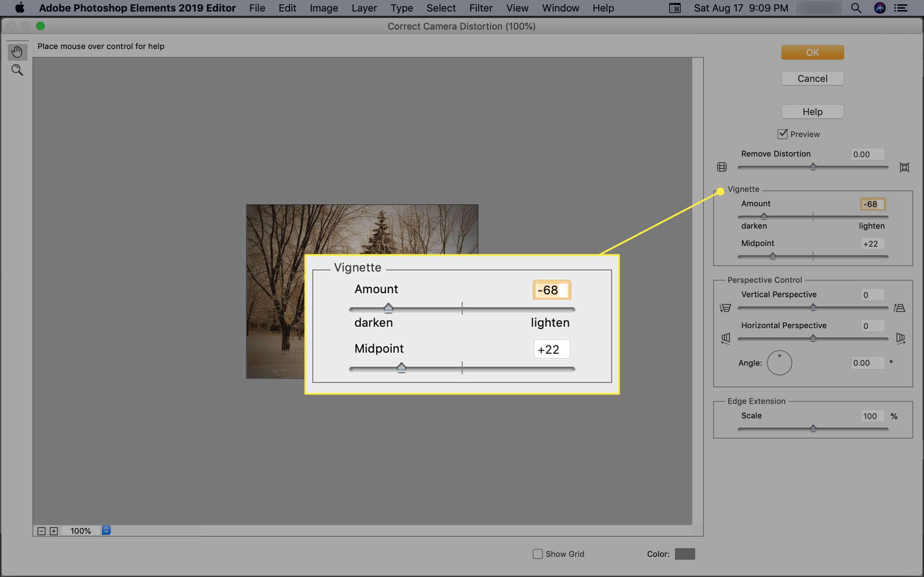
Task: Enable the Show Grid checkbox
Action: (537, 553)
